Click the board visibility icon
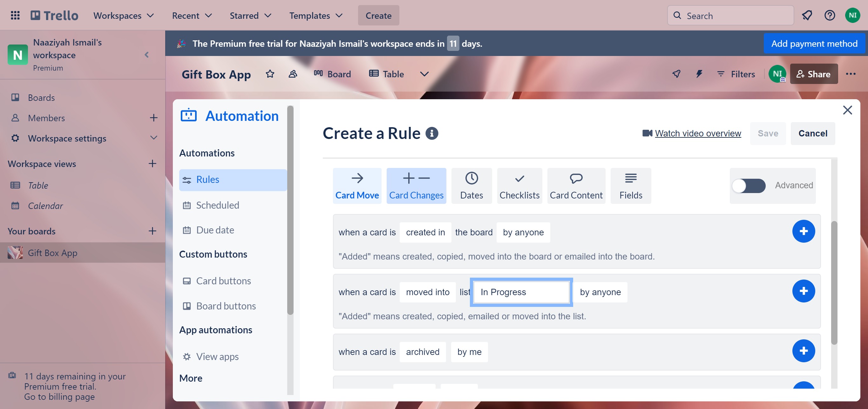The width and height of the screenshot is (868, 409). [293, 74]
